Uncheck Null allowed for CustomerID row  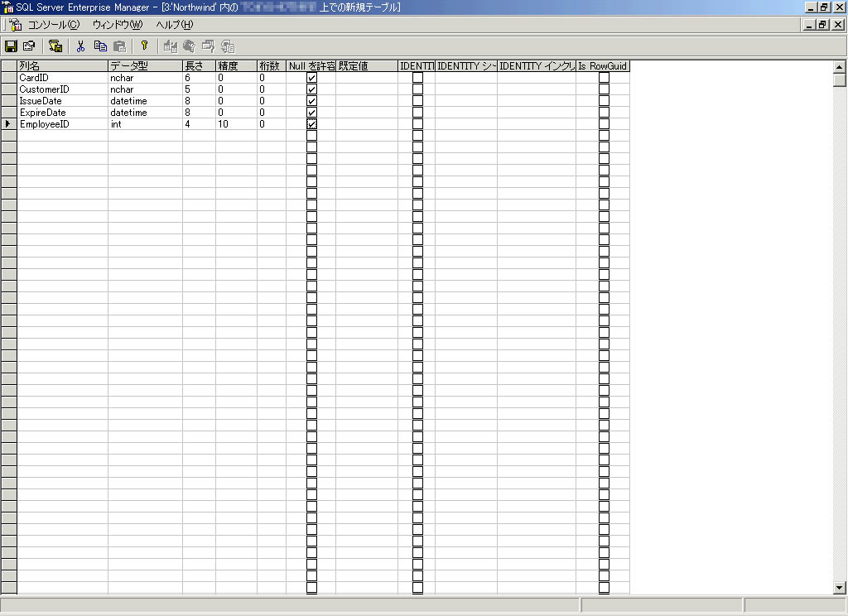coord(311,89)
